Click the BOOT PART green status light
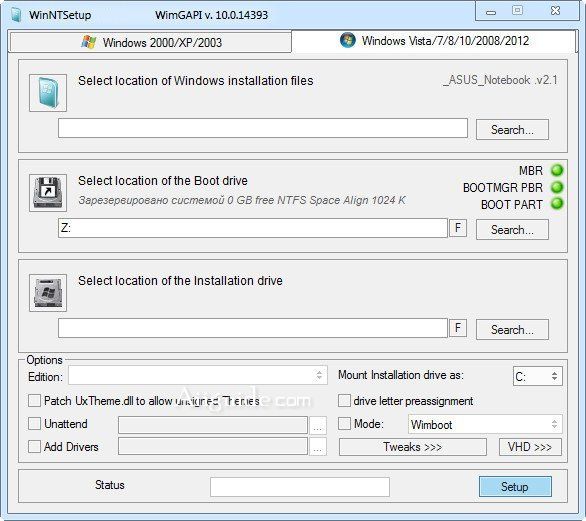 coord(557,204)
